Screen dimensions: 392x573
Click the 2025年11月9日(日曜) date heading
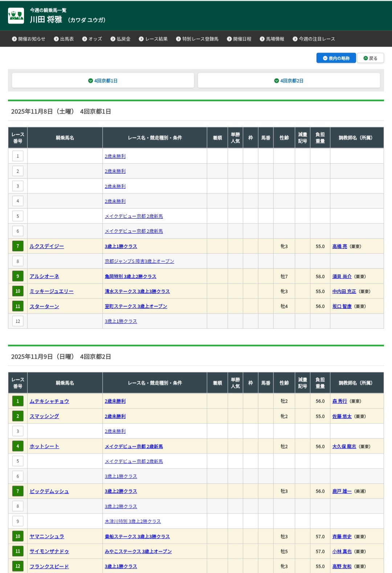point(61,357)
